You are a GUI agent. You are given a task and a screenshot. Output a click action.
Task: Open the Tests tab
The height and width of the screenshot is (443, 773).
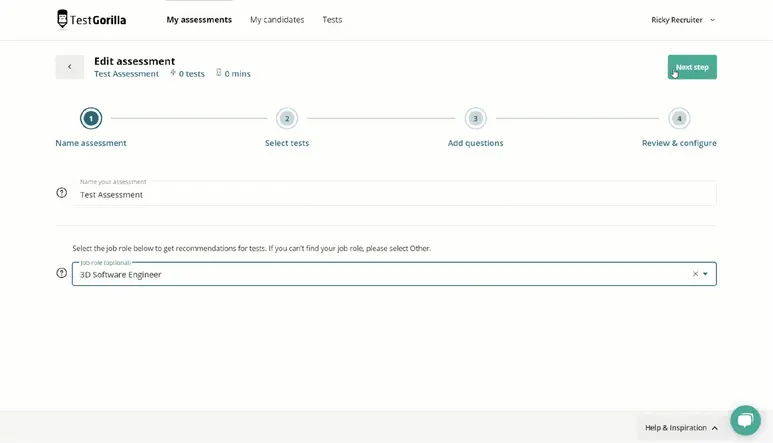(x=332, y=20)
